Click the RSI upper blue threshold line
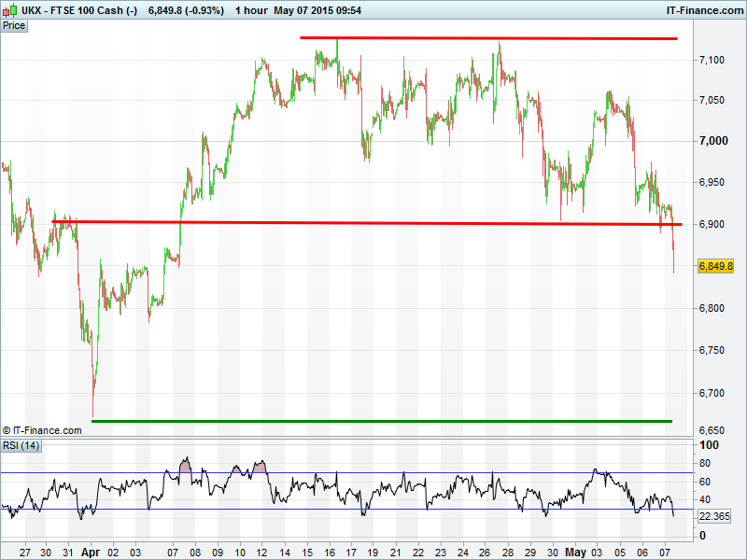Viewport: 747px width, 560px height. click(373, 472)
